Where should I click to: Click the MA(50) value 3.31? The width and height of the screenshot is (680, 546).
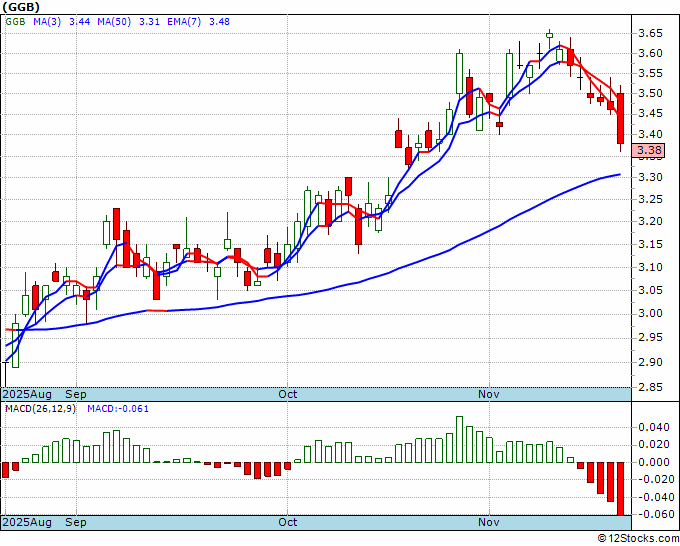point(149,21)
